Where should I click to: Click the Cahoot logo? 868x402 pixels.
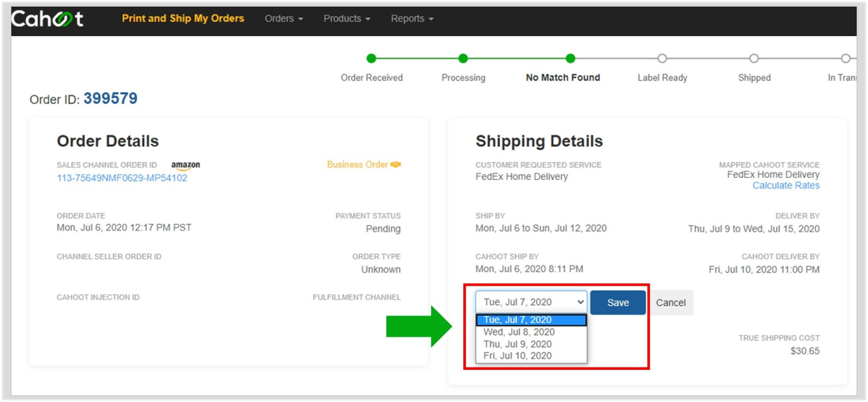click(x=47, y=19)
